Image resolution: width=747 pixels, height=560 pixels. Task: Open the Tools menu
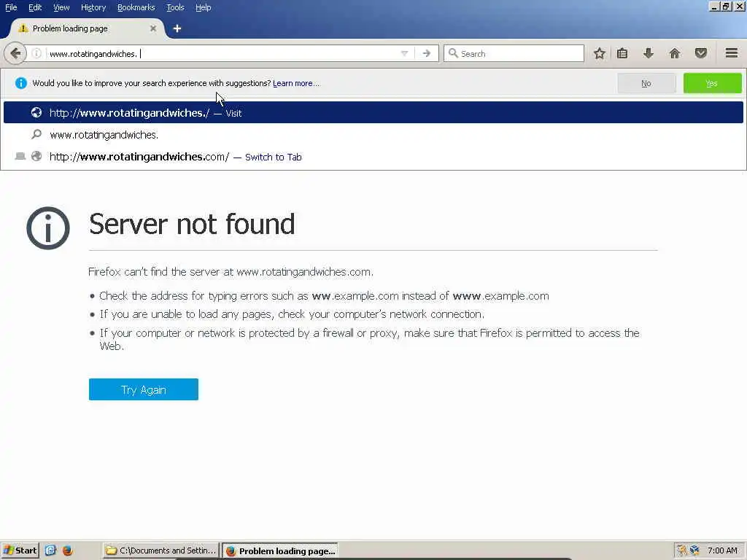[175, 7]
